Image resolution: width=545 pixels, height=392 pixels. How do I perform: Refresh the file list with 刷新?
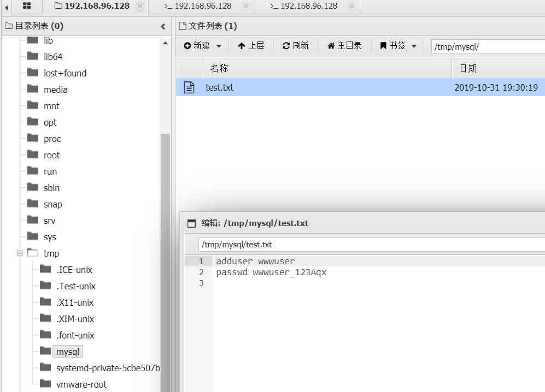[295, 46]
